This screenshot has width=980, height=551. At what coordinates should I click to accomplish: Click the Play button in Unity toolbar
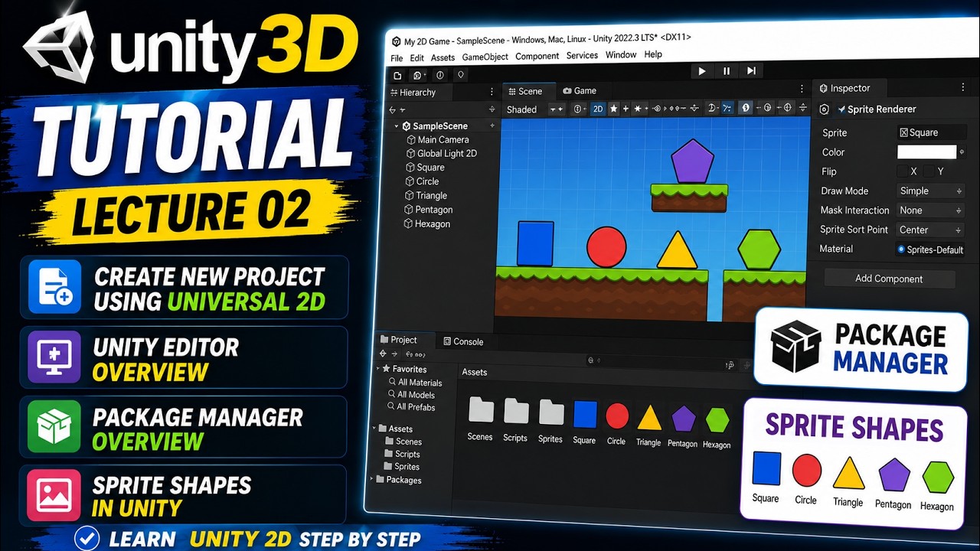point(702,71)
